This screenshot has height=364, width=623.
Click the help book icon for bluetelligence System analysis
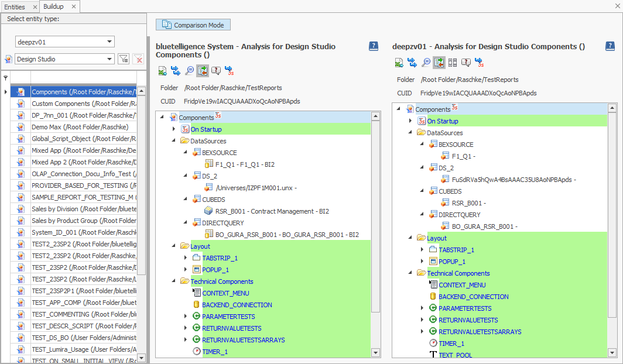pos(373,46)
